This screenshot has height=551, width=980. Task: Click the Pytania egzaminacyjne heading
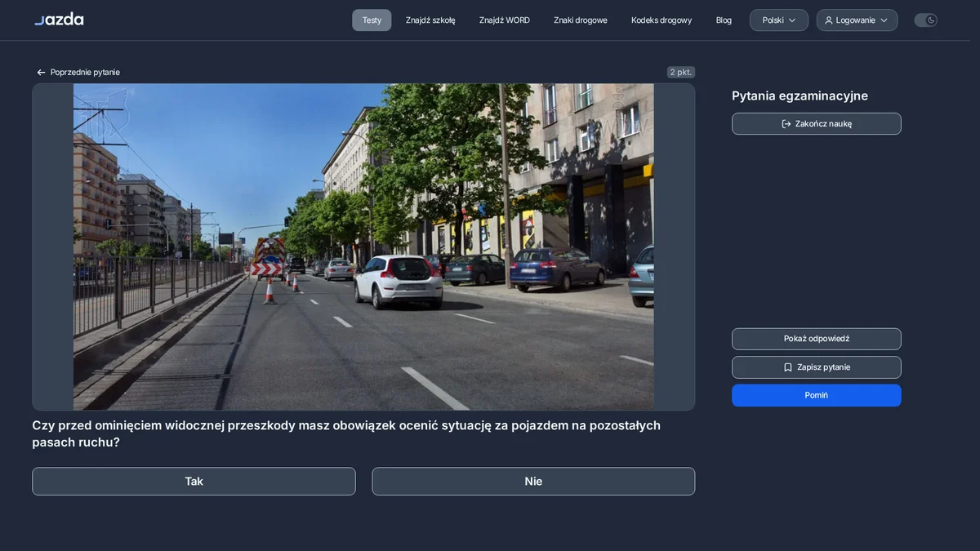(x=800, y=96)
